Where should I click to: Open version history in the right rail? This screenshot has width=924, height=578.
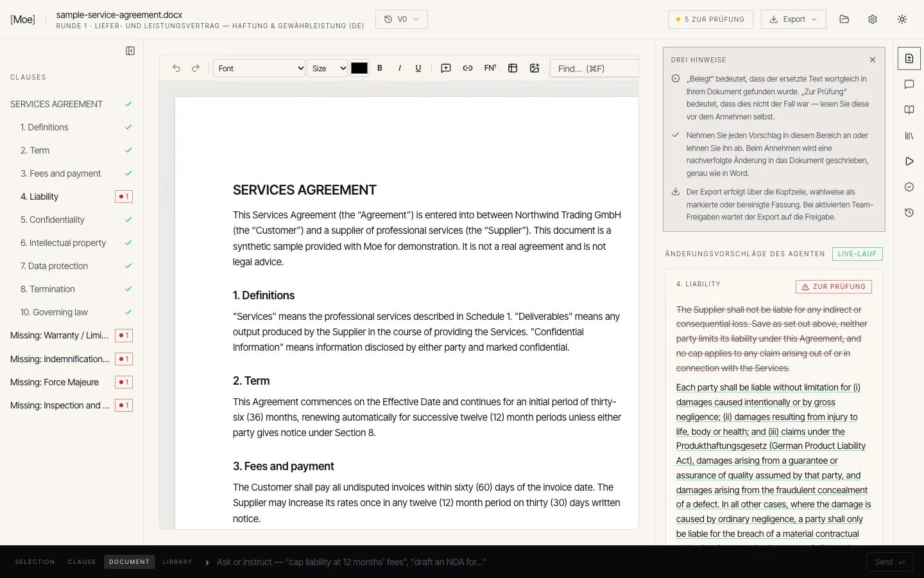[x=909, y=213]
